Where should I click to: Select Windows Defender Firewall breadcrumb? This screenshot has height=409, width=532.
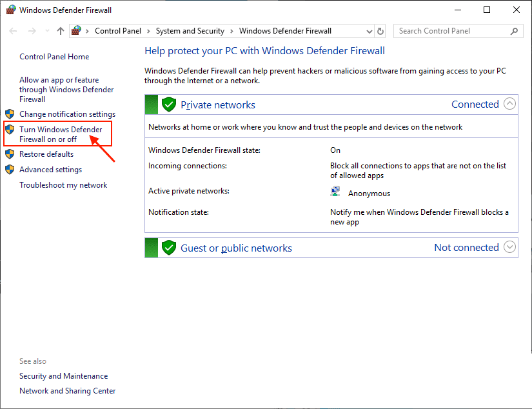coord(285,31)
